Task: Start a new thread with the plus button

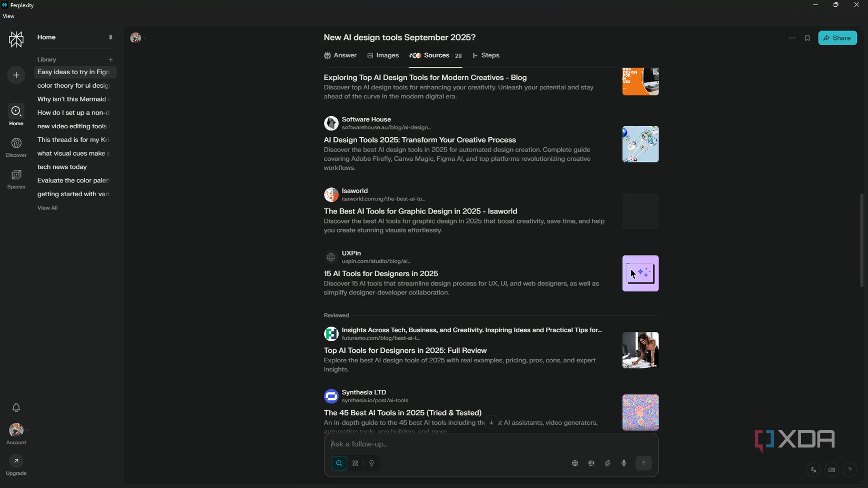Action: tap(16, 75)
